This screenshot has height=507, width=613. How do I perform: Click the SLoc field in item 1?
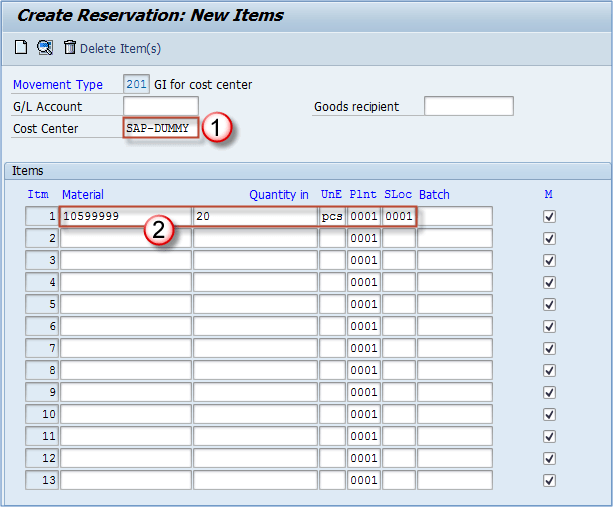point(398,216)
